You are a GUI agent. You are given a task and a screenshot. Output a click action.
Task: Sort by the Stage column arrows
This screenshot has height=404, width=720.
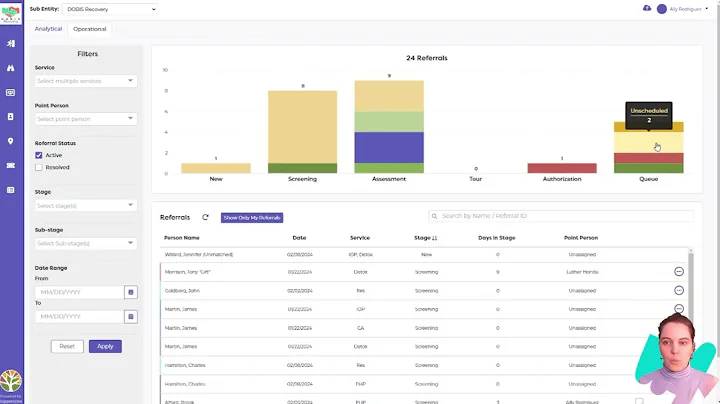tap(434, 238)
